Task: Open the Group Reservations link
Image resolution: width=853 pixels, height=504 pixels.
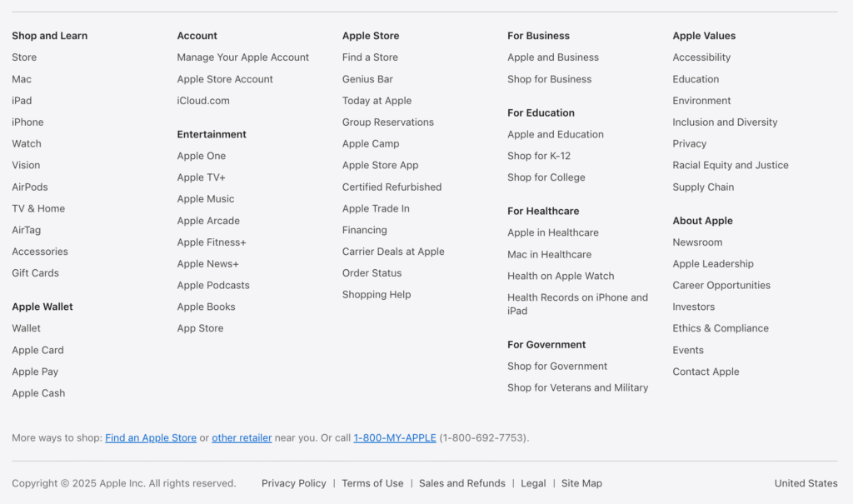Action: [388, 122]
